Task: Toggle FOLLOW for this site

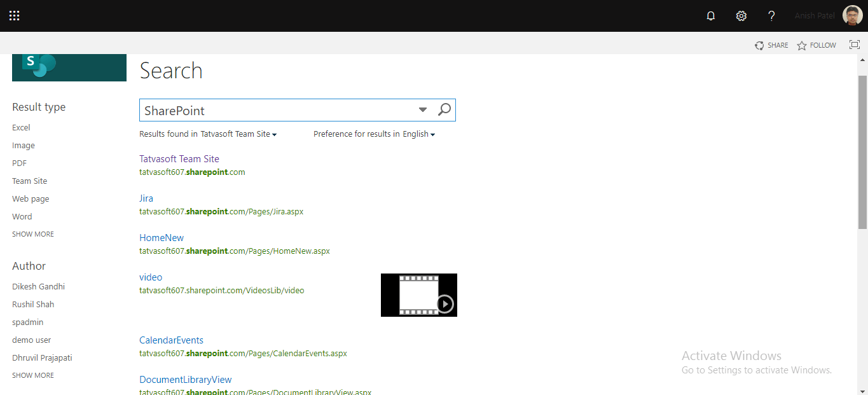Action: (x=816, y=45)
